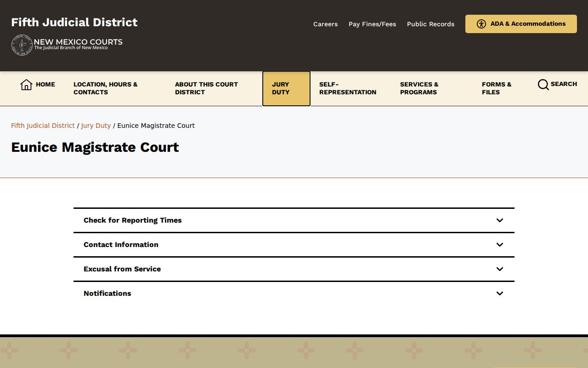Open the Forms & Files menu
588x368 pixels.
(497, 88)
